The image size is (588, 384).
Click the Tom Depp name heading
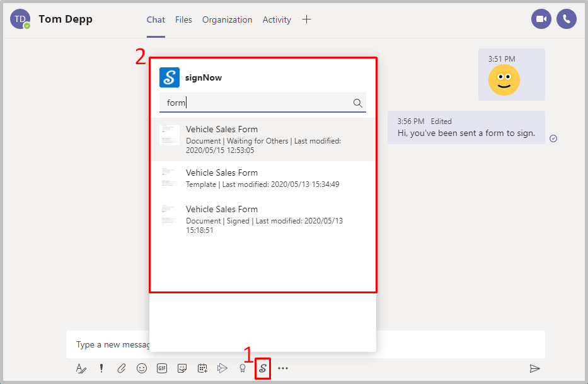click(66, 19)
